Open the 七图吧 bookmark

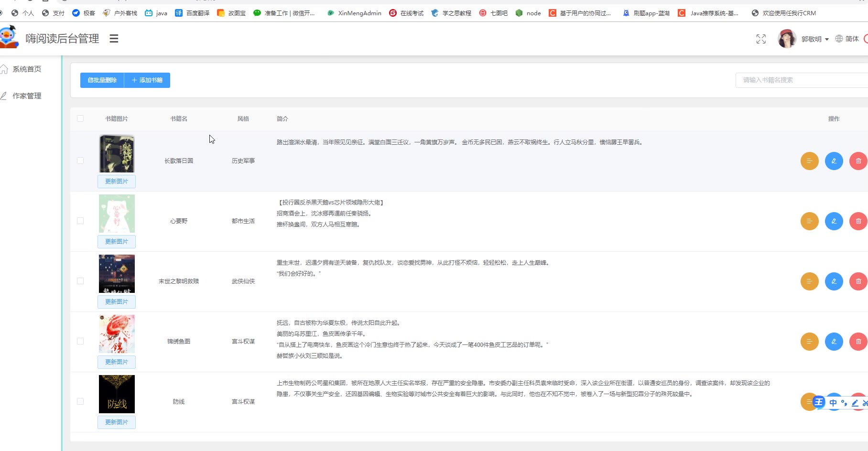click(493, 13)
